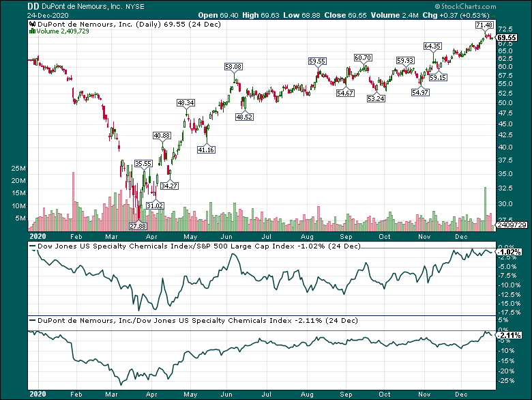
Task: Click the tall late-January volume spike bar
Action: [73, 201]
